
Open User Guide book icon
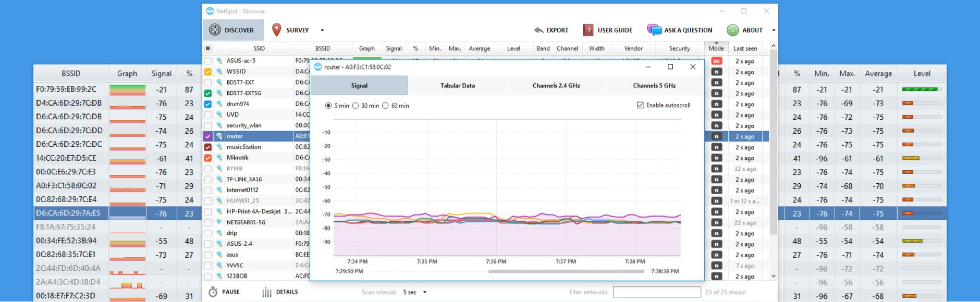588,30
